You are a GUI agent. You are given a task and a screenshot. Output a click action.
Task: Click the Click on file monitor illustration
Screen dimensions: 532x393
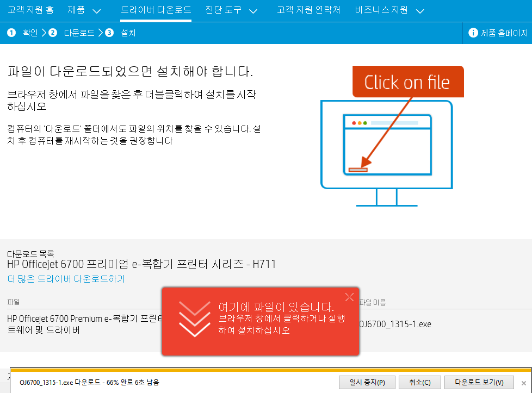click(392, 136)
